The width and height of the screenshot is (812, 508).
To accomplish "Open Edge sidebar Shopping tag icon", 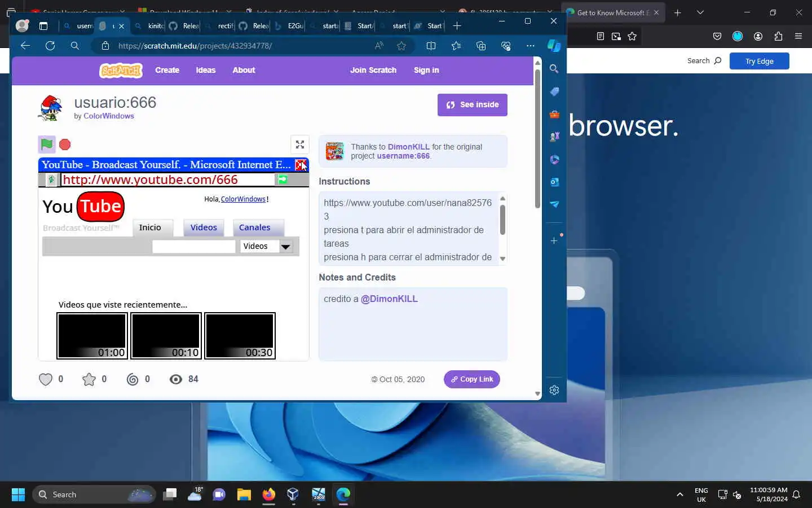I will click(554, 91).
